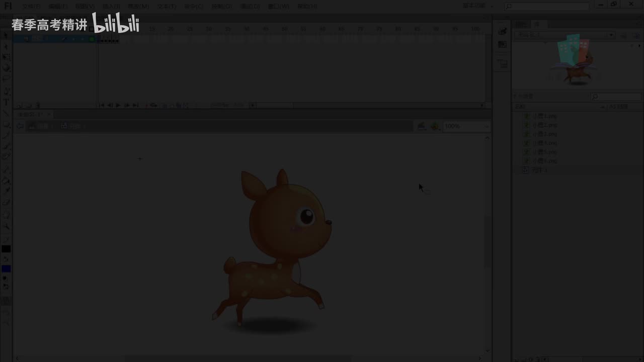The image size is (644, 362).
Task: Click the New Folder icon in timeline
Action: [29, 106]
